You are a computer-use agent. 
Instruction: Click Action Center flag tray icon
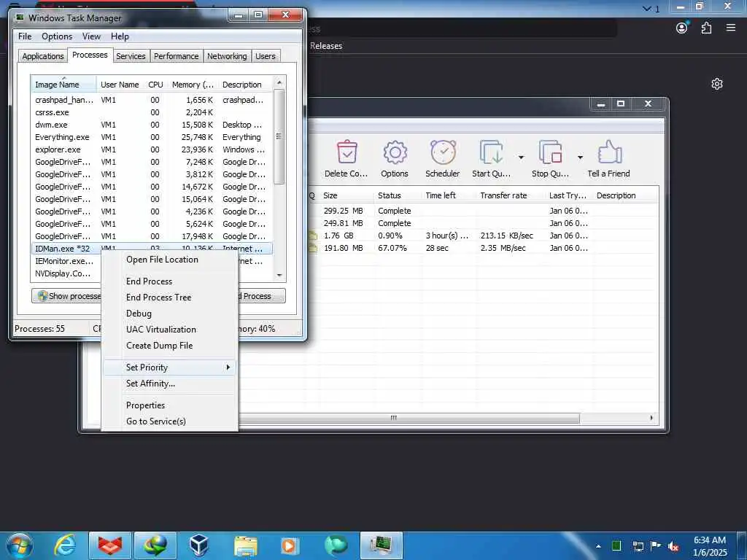click(656, 546)
